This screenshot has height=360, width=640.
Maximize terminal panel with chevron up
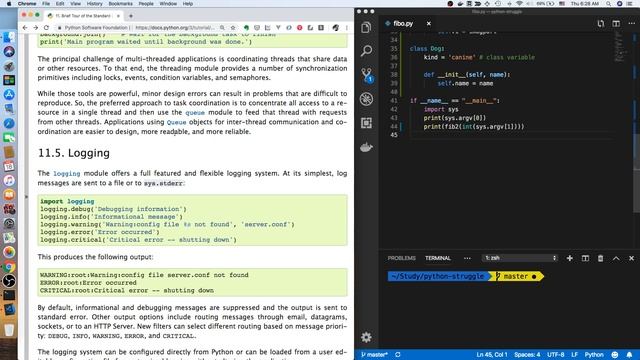point(616,258)
